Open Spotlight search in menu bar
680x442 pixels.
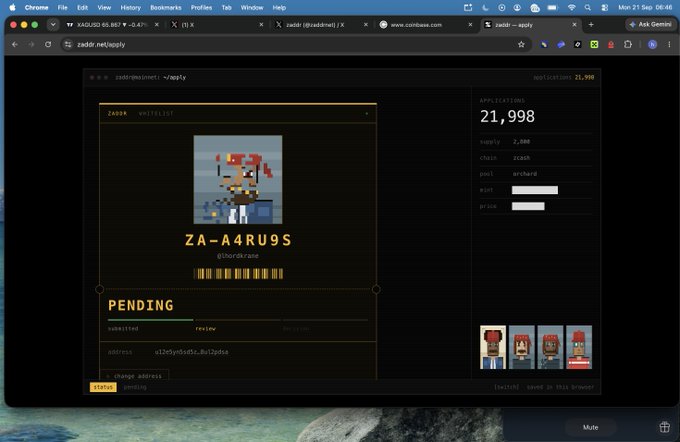587,7
